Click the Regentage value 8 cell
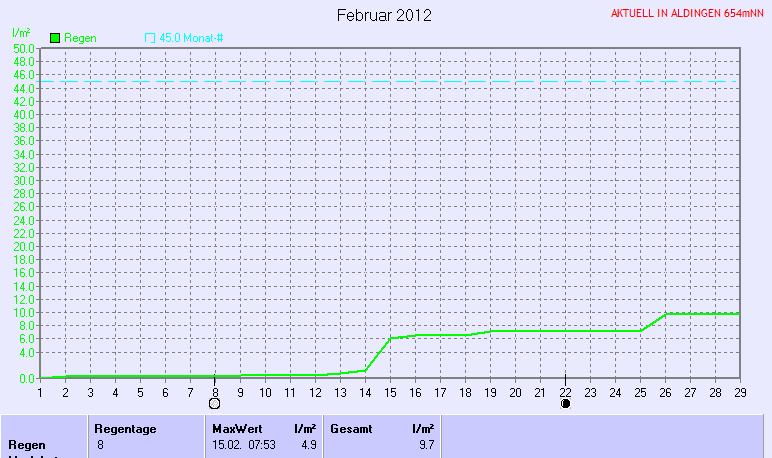This screenshot has width=772, height=458. point(100,443)
